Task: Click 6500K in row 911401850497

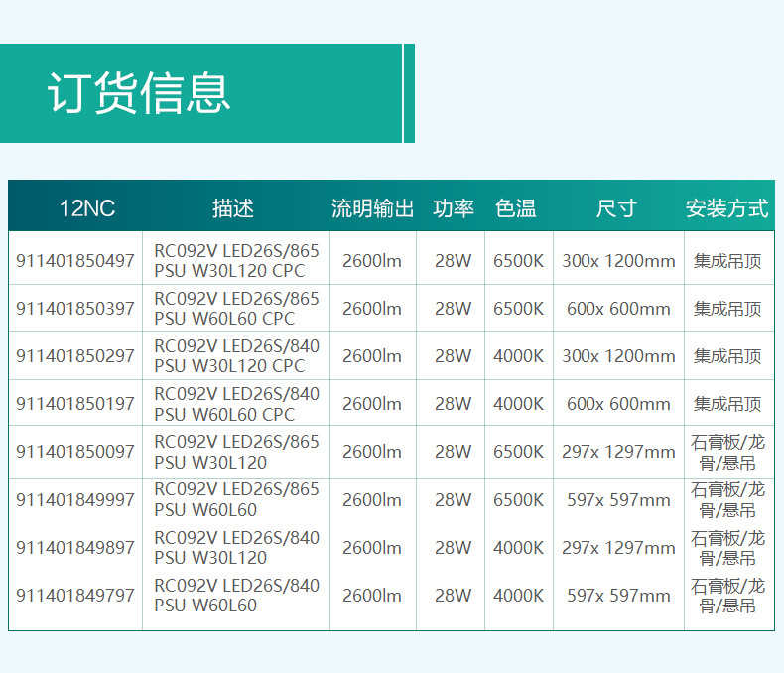Action: tap(518, 260)
